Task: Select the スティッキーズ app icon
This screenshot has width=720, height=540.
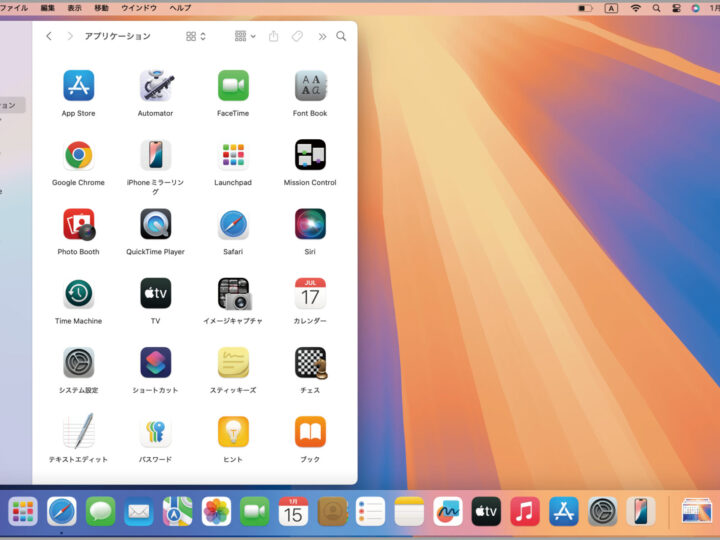Action: (233, 363)
